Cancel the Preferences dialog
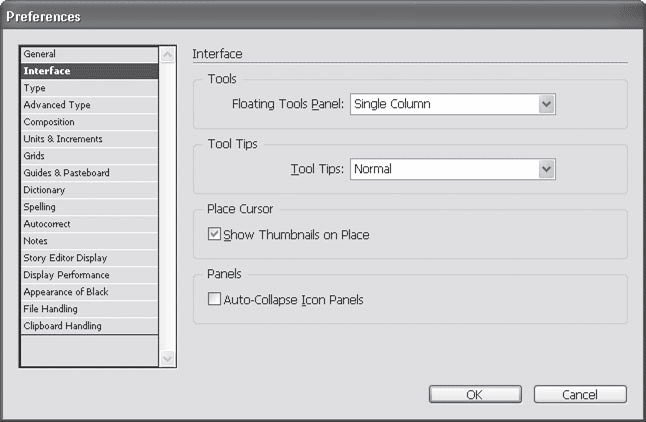646x422 pixels. point(580,395)
